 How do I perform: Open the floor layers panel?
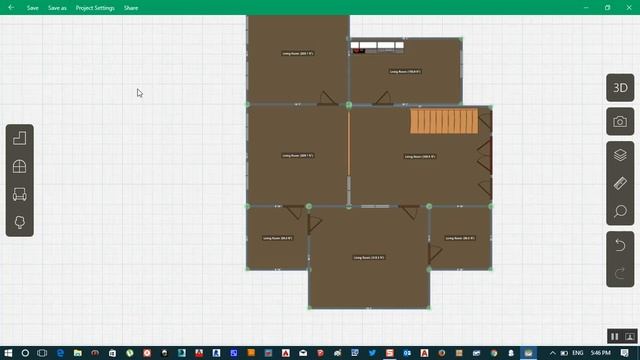pyautogui.click(x=620, y=155)
